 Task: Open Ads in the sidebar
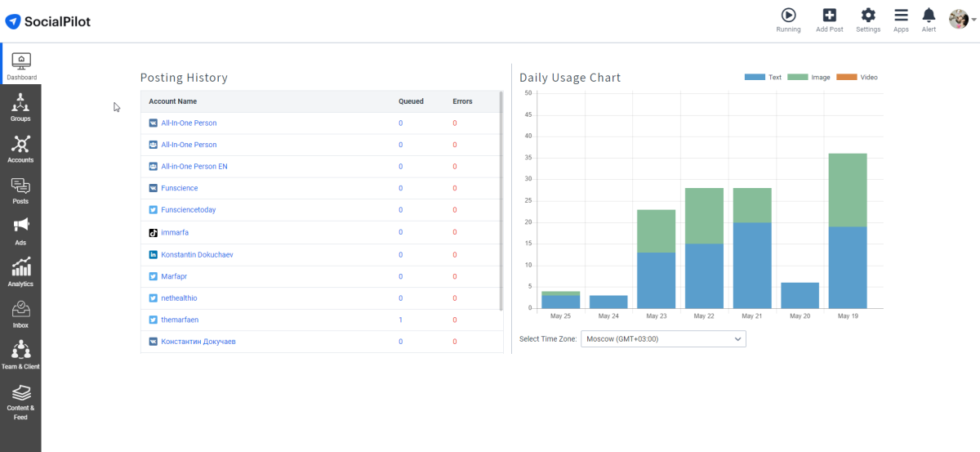[x=20, y=231]
